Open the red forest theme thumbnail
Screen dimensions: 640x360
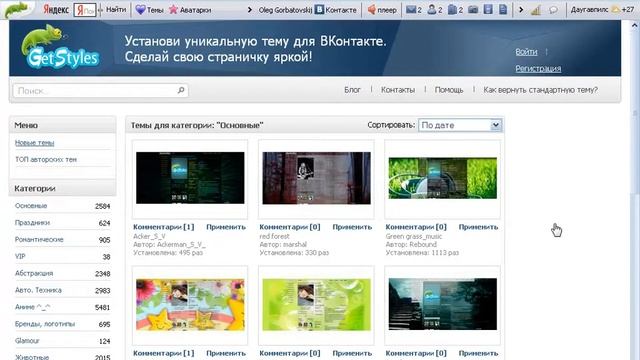[316, 178]
